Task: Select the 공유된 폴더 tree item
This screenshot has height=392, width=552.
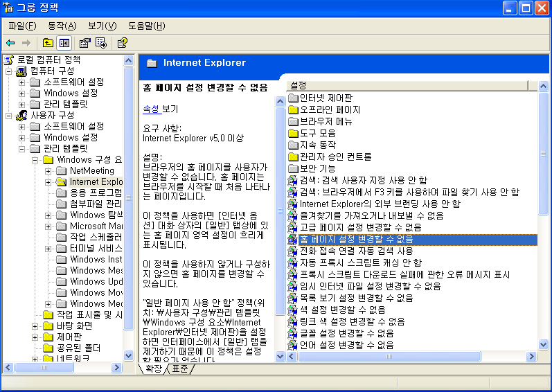Action: point(78,348)
